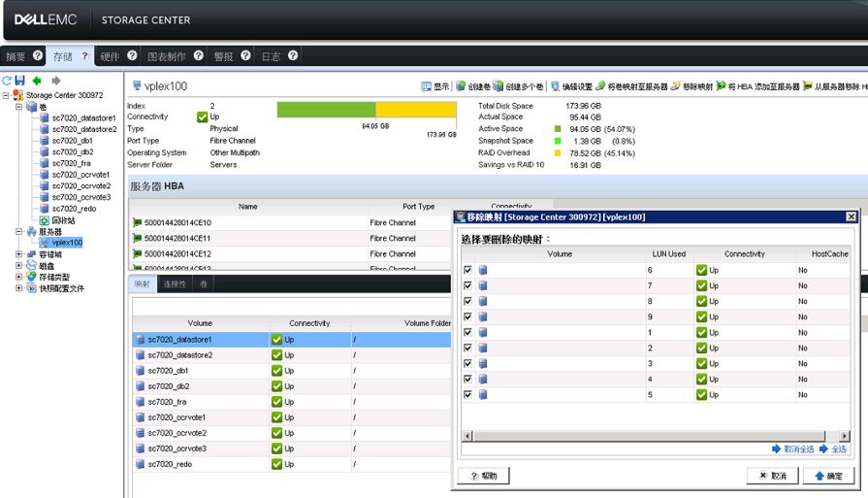Open 编辑设置 from the toolbar
The height and width of the screenshot is (498, 868).
click(x=571, y=86)
